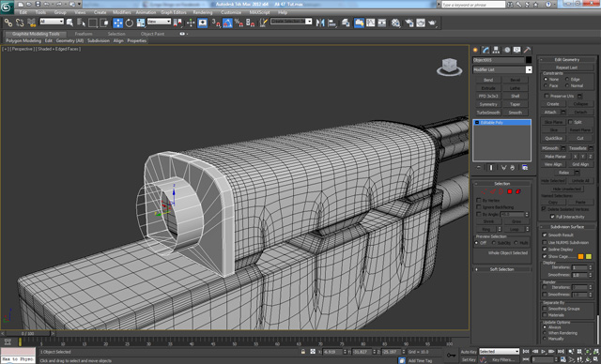Click the Unlink Selection tool
601x364 pixels.
point(20,23)
